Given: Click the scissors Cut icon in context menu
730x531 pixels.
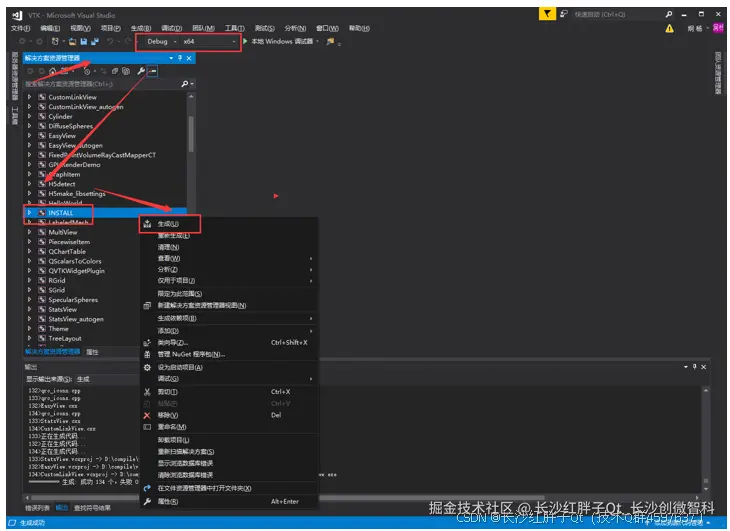Looking at the screenshot, I should [x=147, y=392].
